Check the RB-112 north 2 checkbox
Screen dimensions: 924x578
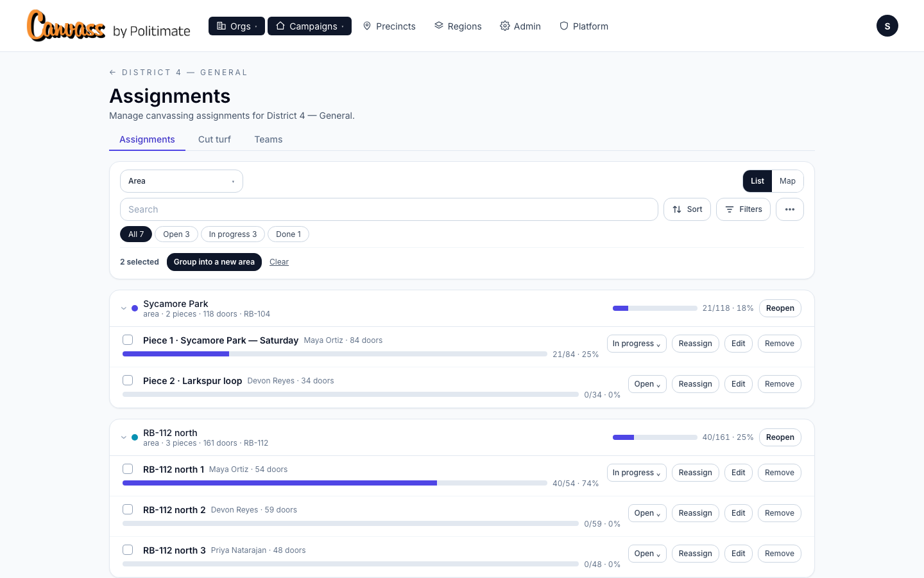128,509
